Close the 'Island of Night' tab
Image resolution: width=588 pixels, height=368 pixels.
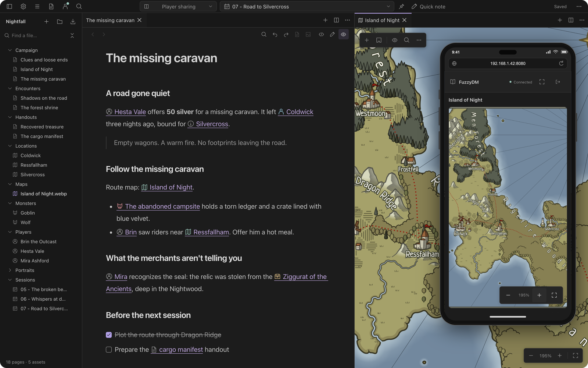pos(405,20)
